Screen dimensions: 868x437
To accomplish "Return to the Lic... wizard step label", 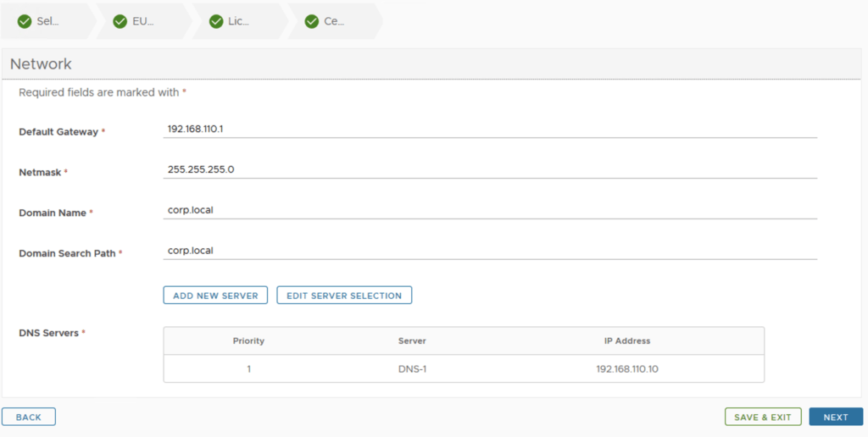I will tap(238, 21).
